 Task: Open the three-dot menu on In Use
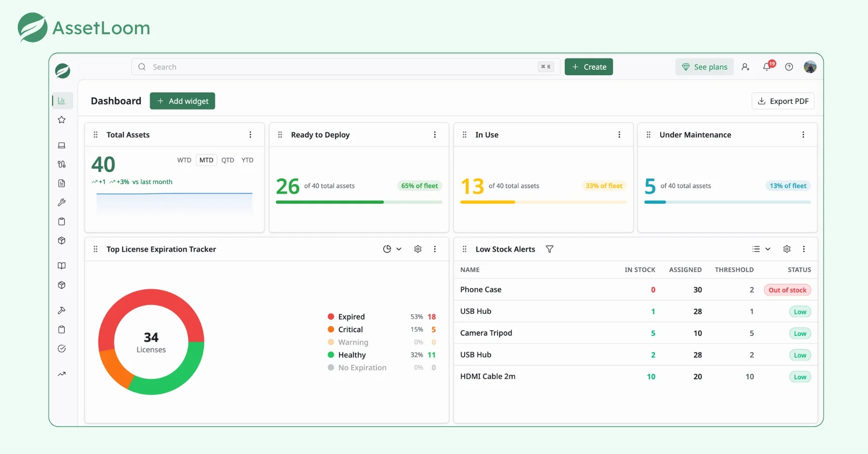[620, 135]
